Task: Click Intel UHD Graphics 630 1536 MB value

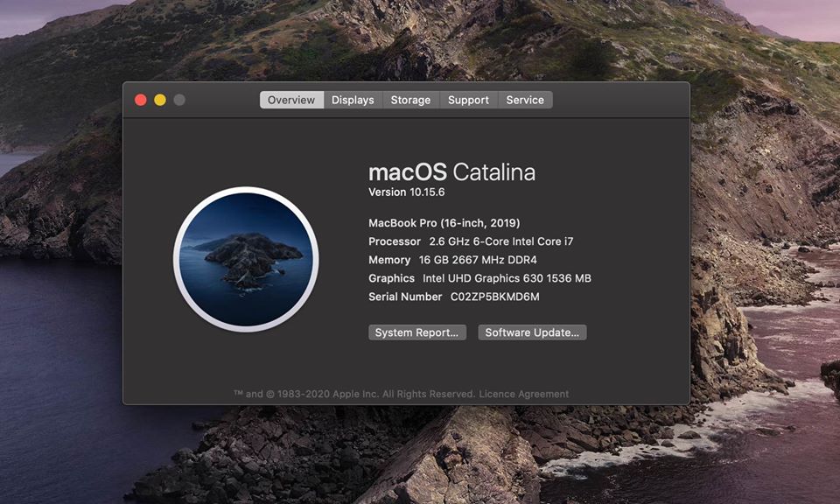Action: click(x=507, y=278)
